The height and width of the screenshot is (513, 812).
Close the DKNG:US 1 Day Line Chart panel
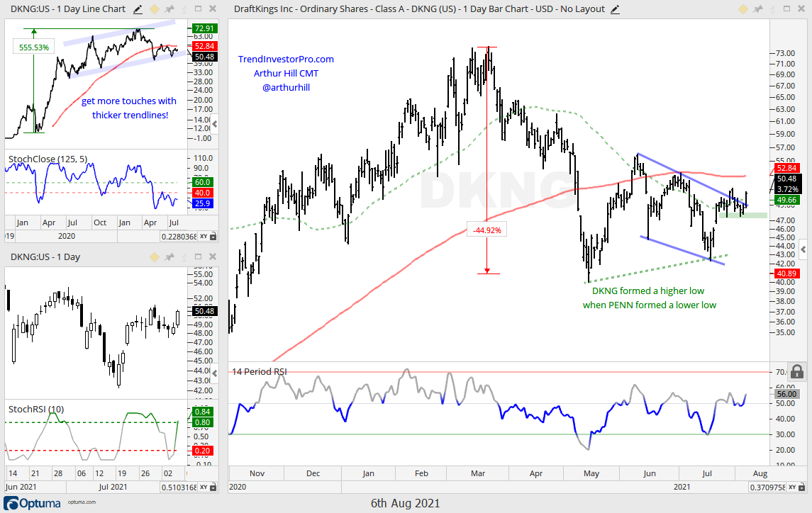(x=212, y=9)
